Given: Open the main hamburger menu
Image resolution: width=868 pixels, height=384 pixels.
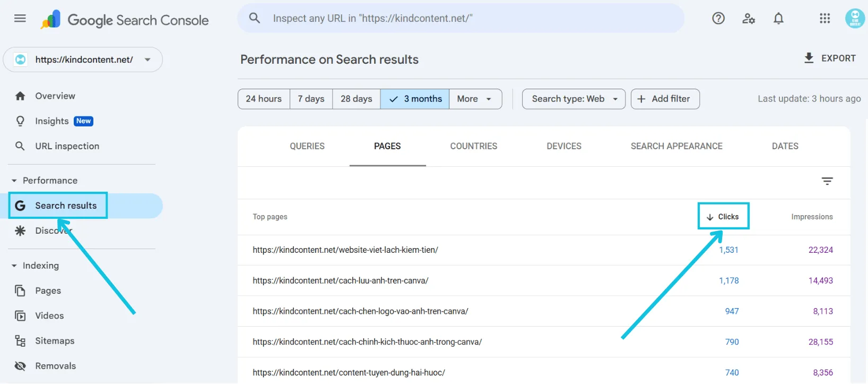Looking at the screenshot, I should pos(20,19).
